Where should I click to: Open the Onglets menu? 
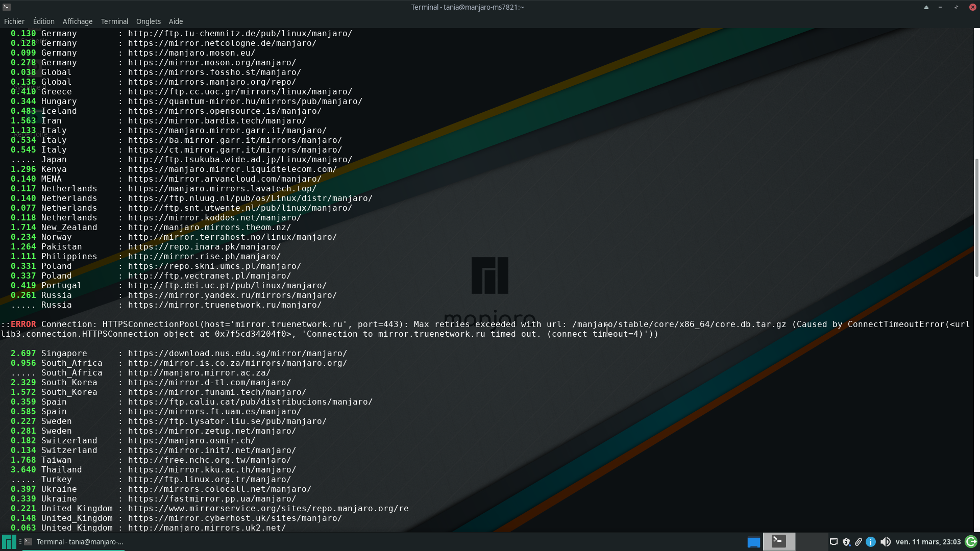(149, 21)
